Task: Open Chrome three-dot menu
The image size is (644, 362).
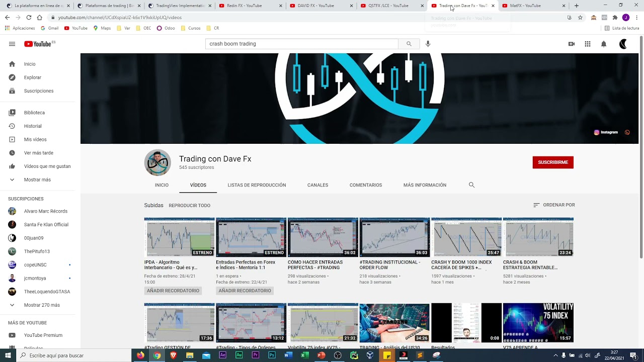Action: coord(637,17)
